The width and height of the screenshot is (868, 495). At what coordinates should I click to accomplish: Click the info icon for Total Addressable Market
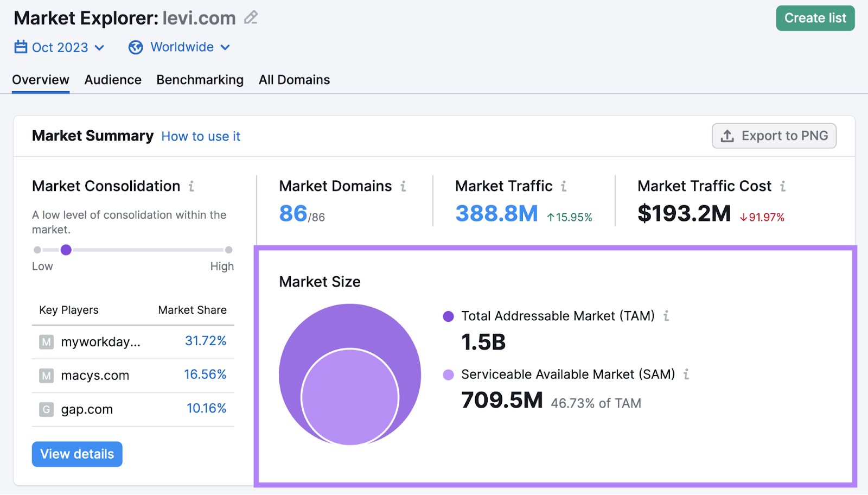666,315
